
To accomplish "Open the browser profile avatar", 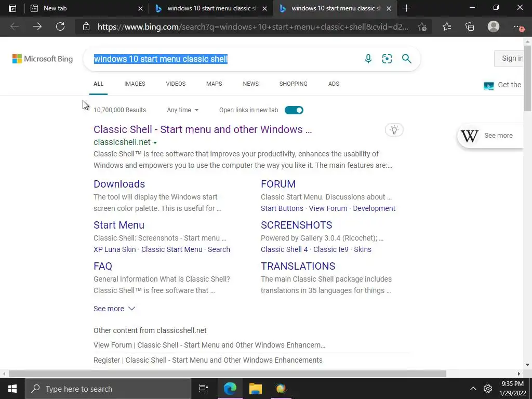I will pyautogui.click(x=494, y=26).
